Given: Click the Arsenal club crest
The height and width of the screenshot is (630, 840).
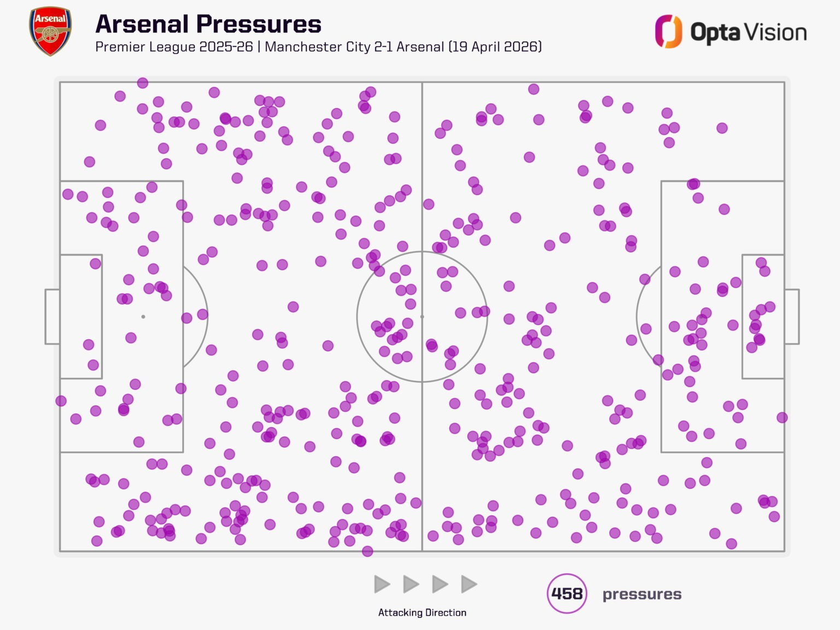Looking at the screenshot, I should click(50, 31).
